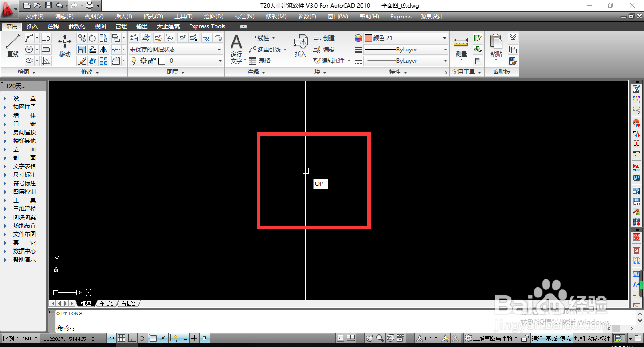This screenshot has width=644, height=347.
Task: Click the match properties brush icon
Action: [x=513, y=61]
